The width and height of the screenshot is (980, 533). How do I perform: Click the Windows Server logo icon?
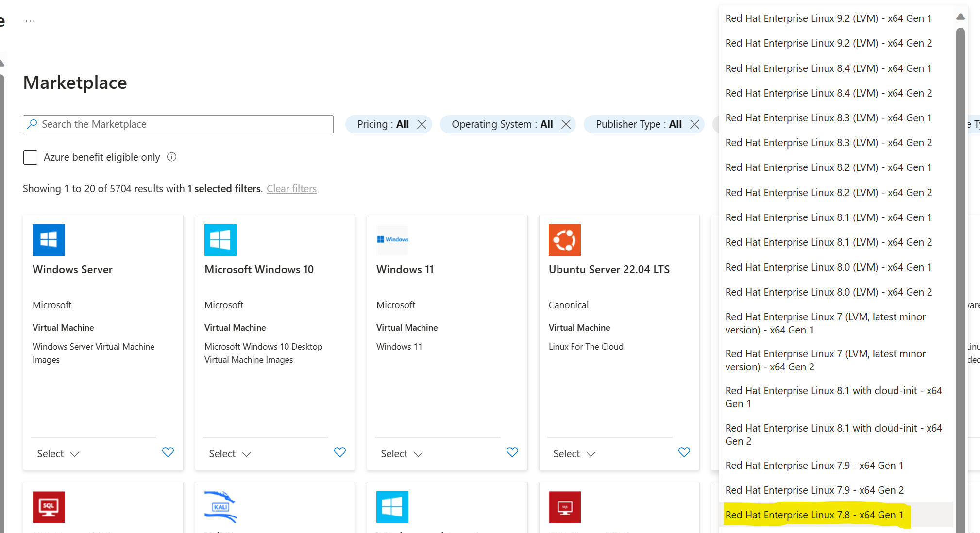(x=49, y=240)
